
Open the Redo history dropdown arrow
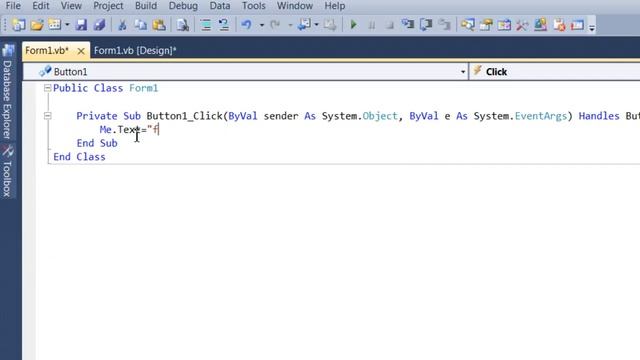(290, 25)
